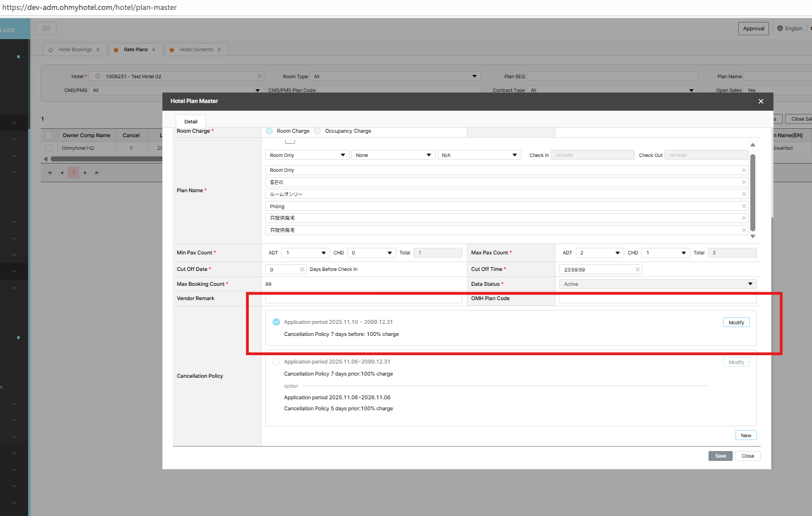Screen dimensions: 812x516
Task: Expand the Max Pax ADT dropdown
Action: (600, 253)
